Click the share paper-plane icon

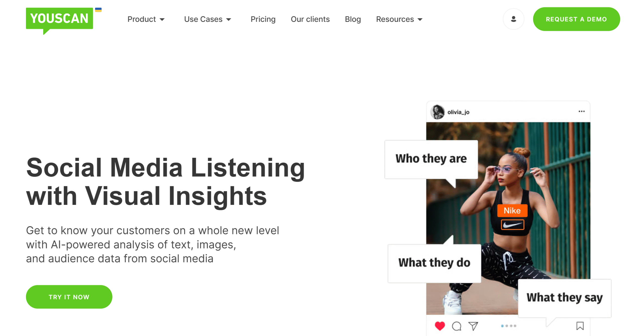tap(473, 326)
